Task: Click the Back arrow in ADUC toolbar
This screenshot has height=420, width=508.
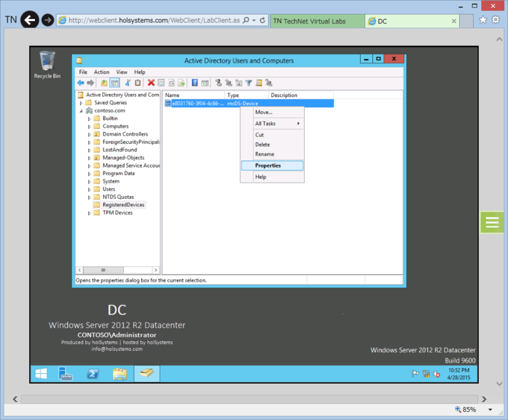Action: point(81,83)
